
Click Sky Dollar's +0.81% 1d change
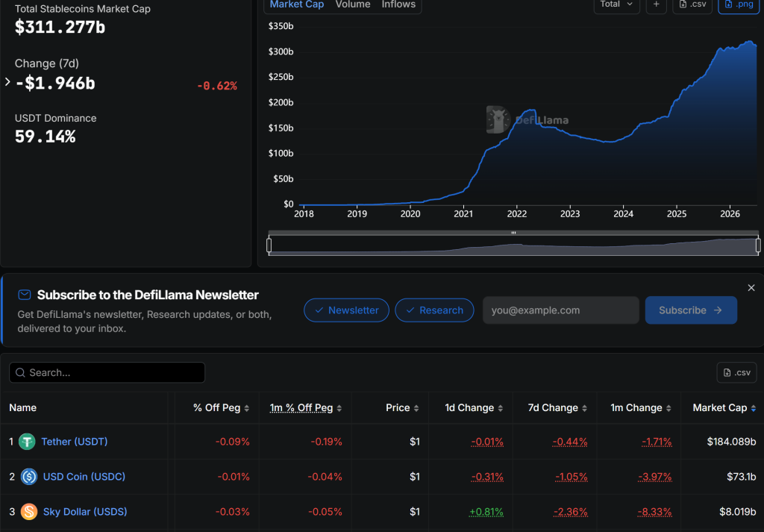point(486,512)
